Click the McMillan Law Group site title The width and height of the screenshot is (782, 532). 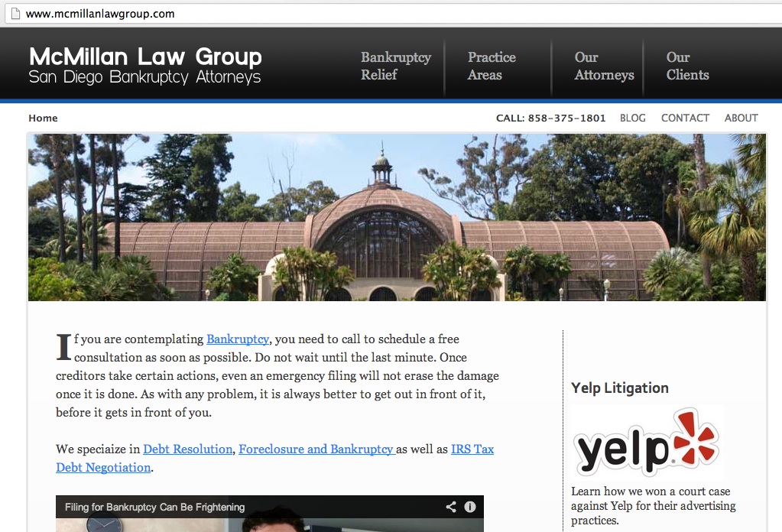click(145, 57)
